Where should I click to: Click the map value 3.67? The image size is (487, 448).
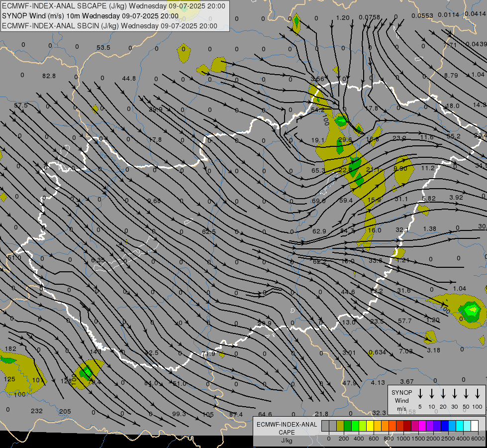pyautogui.click(x=407, y=381)
